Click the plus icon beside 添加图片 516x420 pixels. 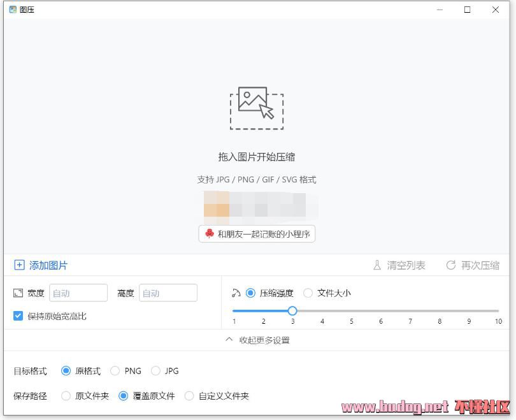(19, 265)
